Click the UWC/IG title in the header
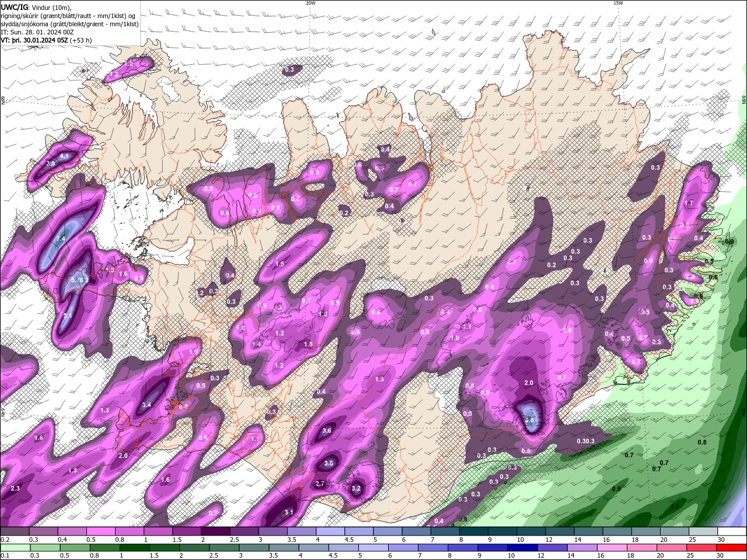The width and height of the screenshot is (747, 560). (x=14, y=7)
